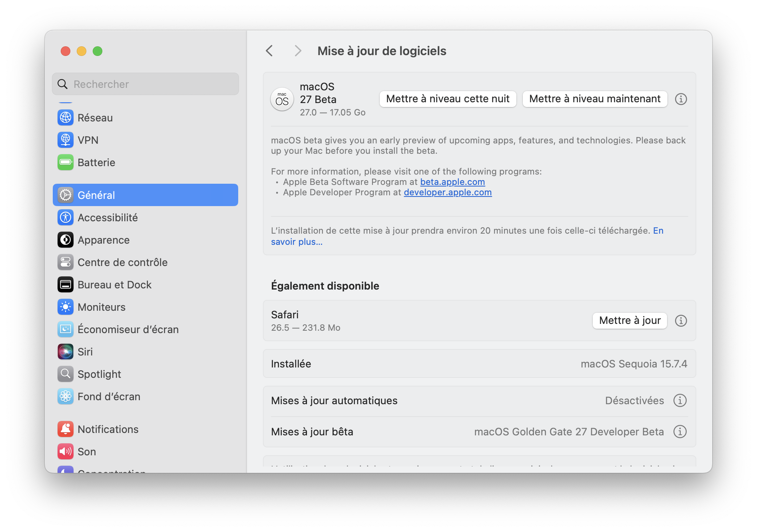Focus the Rechercher search field
Screen dimensions: 757x532
click(x=145, y=84)
